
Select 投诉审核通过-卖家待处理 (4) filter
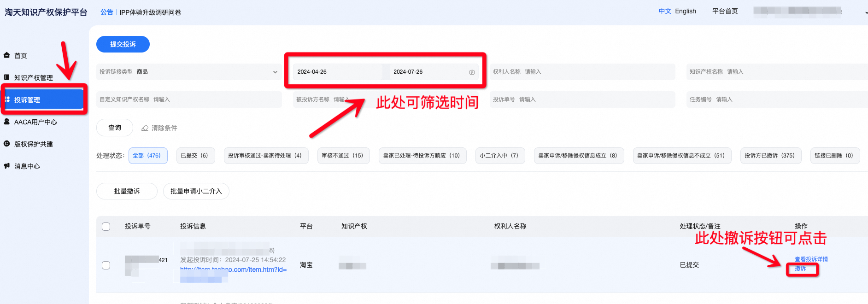[266, 156]
